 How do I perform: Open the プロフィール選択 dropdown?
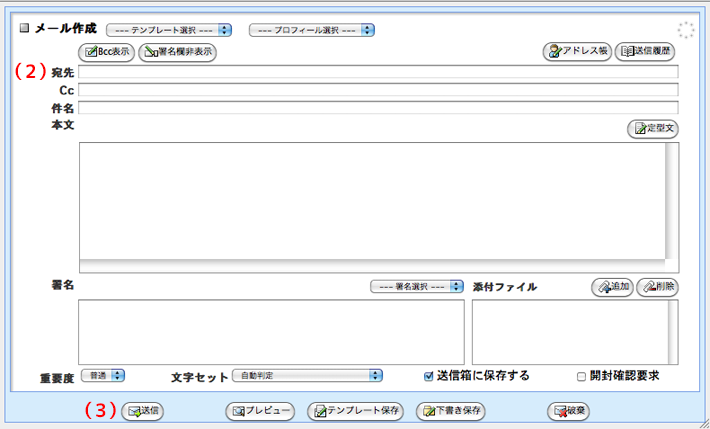[x=311, y=30]
